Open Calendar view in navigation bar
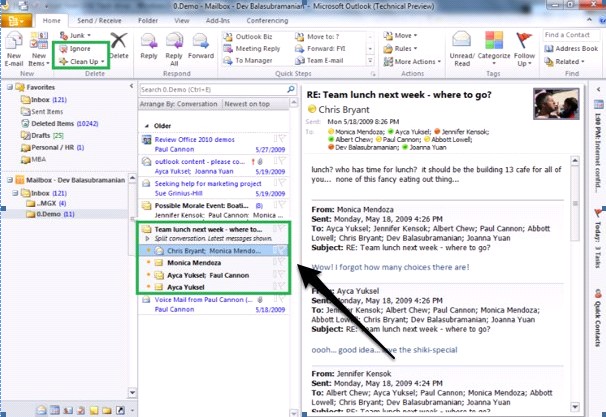The height and width of the screenshot is (417, 606). (55, 410)
